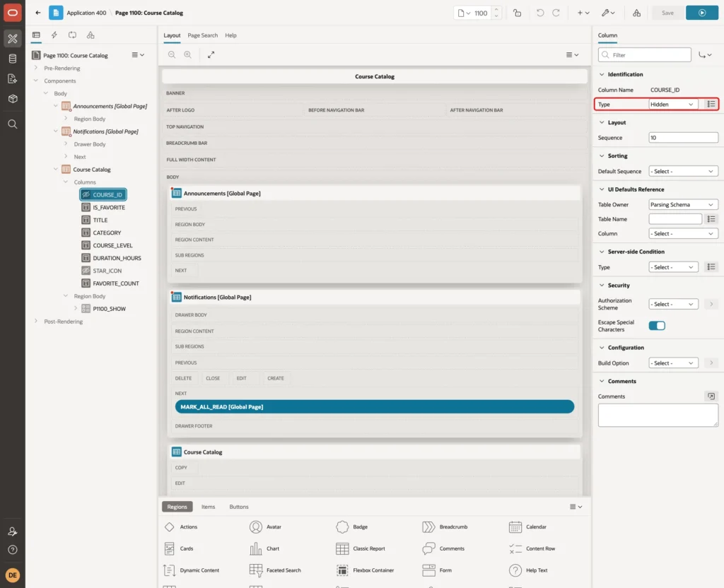The width and height of the screenshot is (724, 588).
Task: Open the layout pane options menu
Action: (x=572, y=54)
